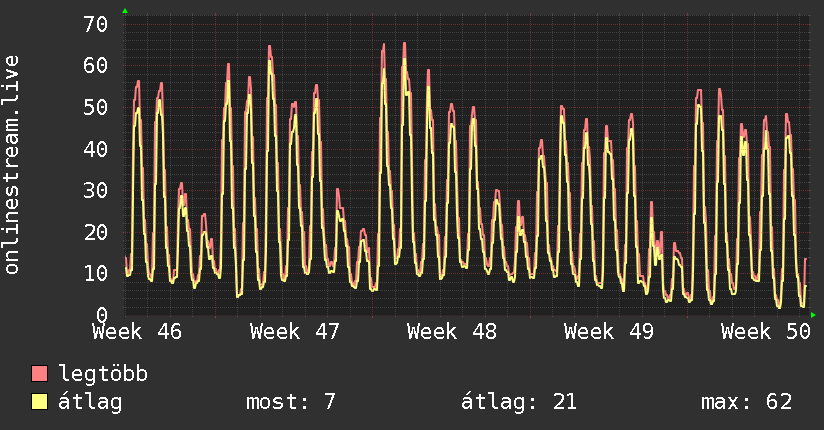Click the 20 y-axis tick label
The width and height of the screenshot is (824, 430).
tap(96, 232)
